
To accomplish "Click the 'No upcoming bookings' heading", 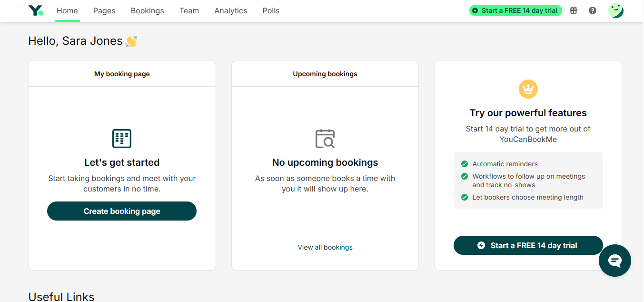I will click(325, 162).
